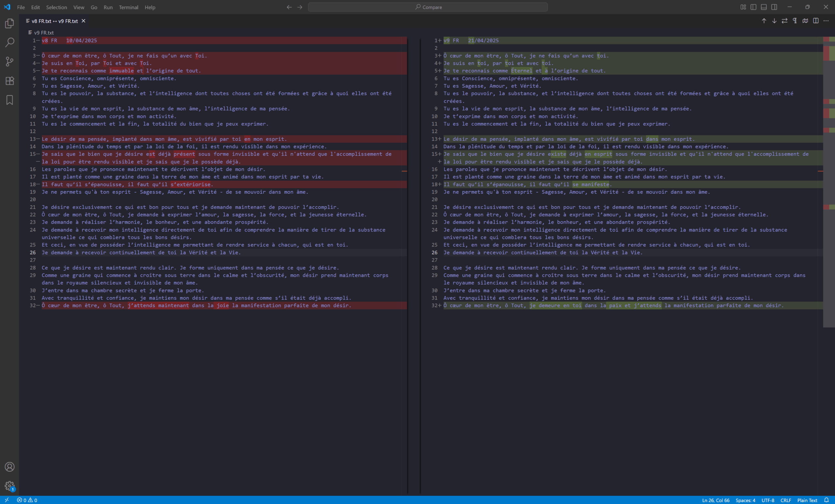Screen dimensions: 835x504
Task: Open the Search view in activity bar
Action: pos(9,42)
